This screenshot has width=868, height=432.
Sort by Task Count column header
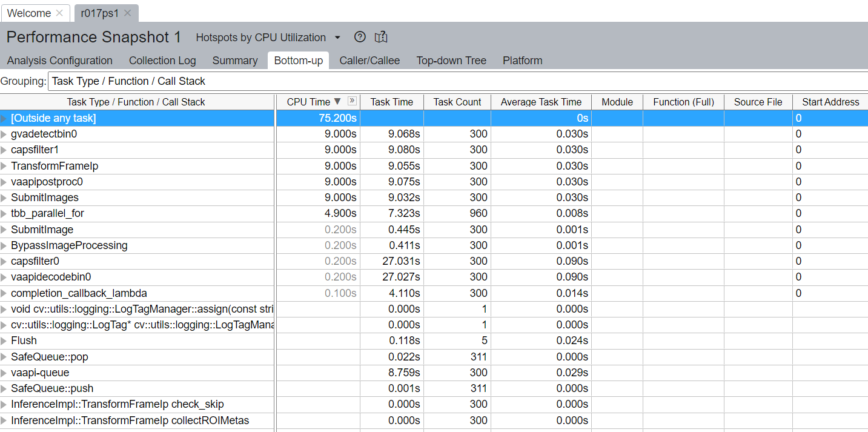pos(457,102)
